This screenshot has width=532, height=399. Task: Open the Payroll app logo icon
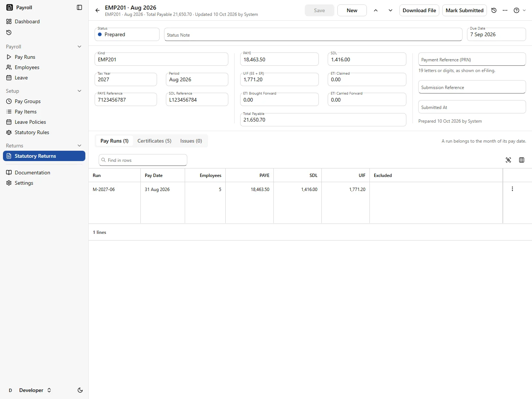(x=10, y=7)
